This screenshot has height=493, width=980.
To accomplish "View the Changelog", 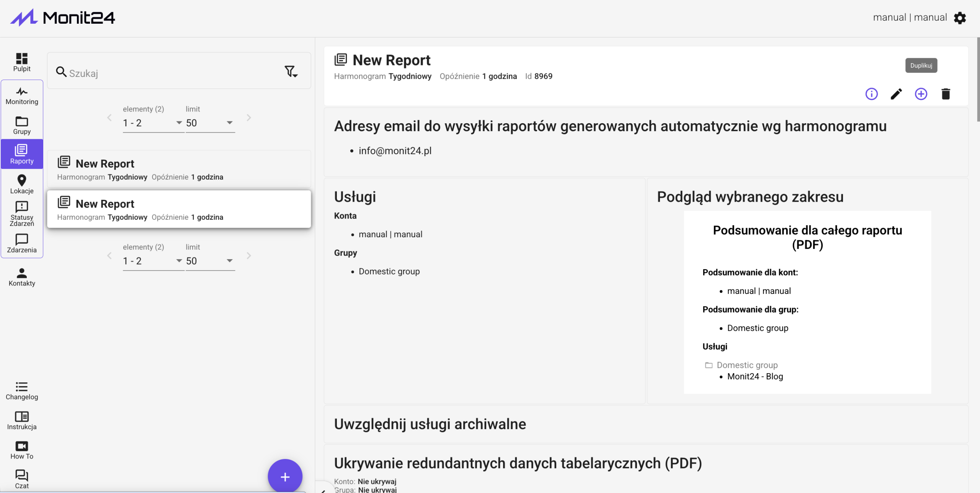I will (22, 391).
